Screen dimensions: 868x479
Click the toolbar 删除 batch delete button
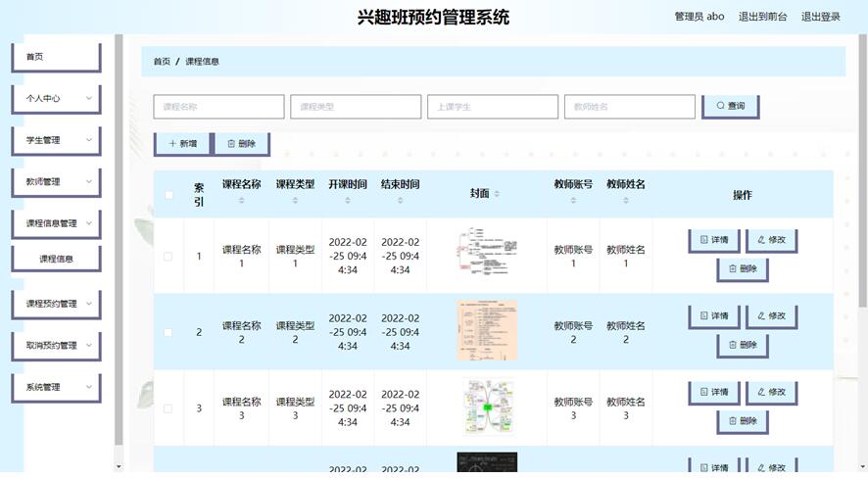point(242,144)
